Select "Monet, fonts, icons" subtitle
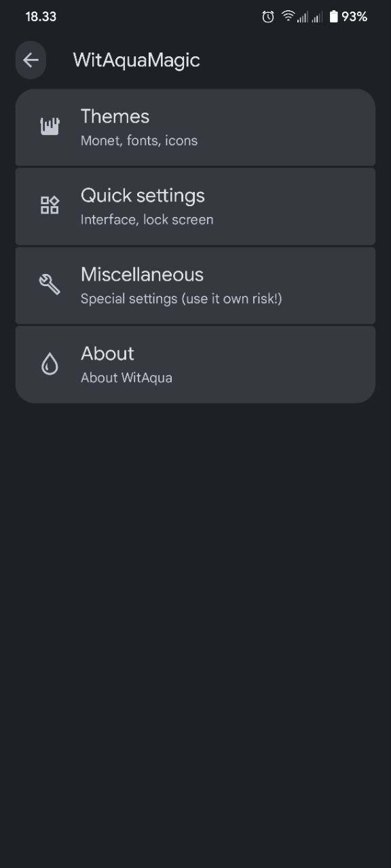 (139, 141)
